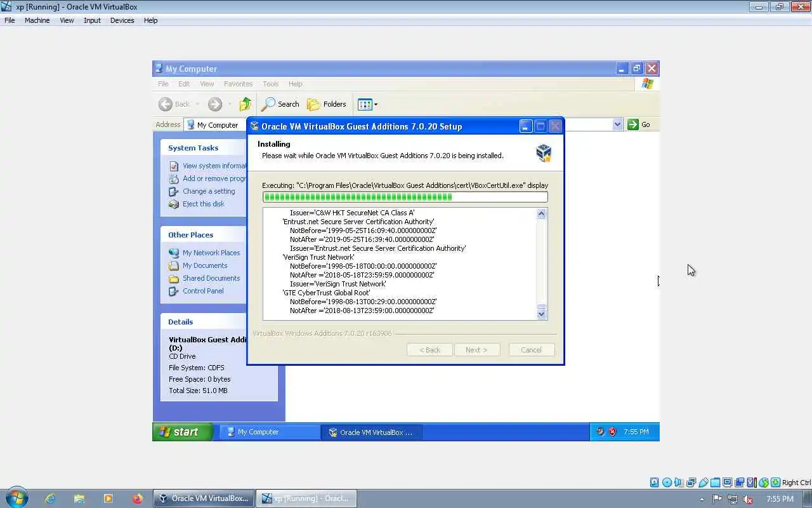The image size is (812, 508).
Task: Open the VirtualBox Input menu
Action: [92, 20]
